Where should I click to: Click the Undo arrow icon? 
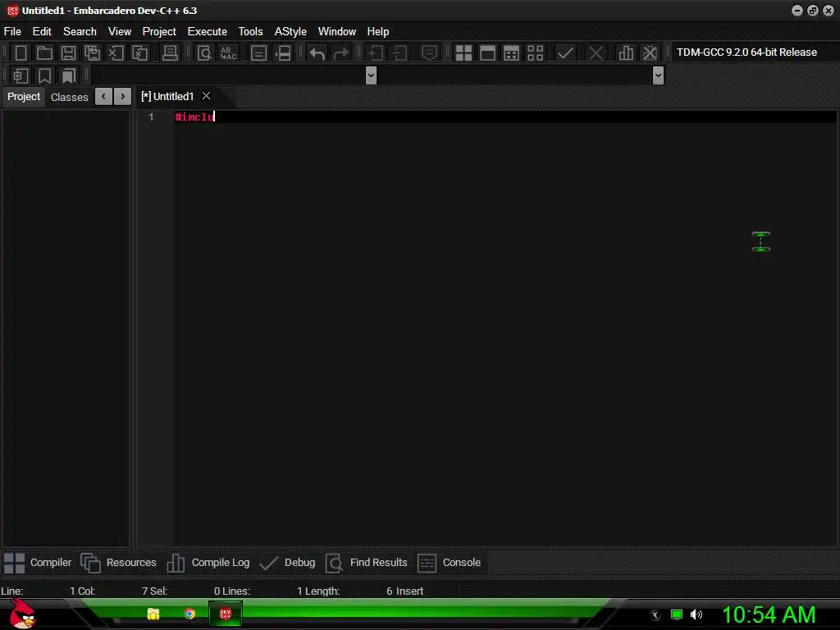point(317,52)
